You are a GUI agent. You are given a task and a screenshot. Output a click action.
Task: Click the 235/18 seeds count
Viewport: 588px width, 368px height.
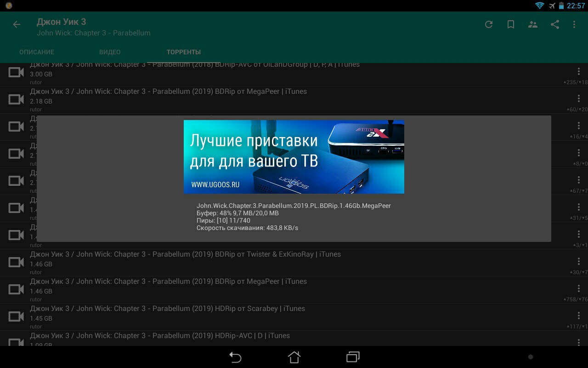point(576,82)
